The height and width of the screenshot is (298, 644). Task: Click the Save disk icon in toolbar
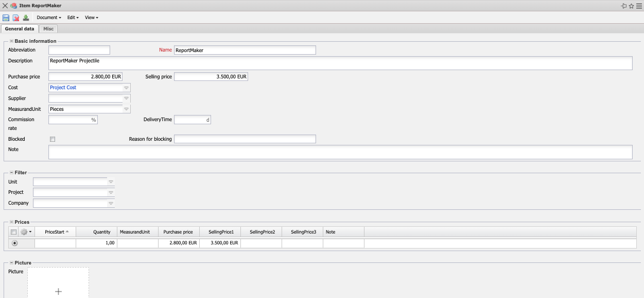pyautogui.click(x=6, y=18)
